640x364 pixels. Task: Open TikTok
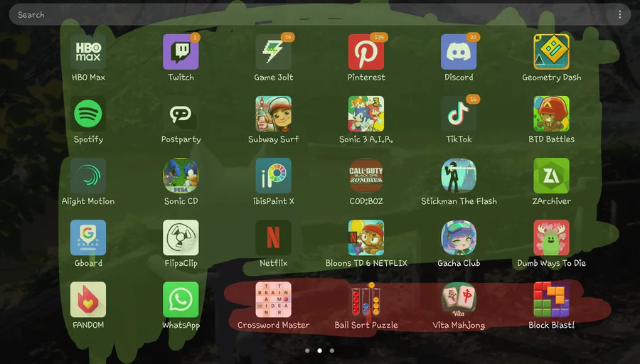pyautogui.click(x=459, y=114)
